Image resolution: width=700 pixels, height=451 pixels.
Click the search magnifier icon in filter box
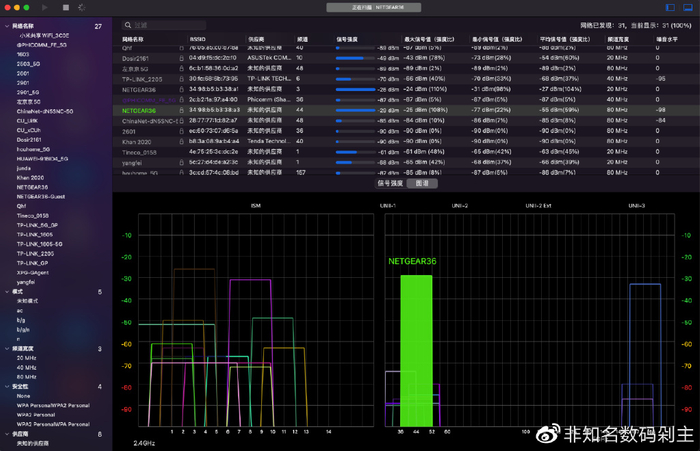[x=128, y=25]
